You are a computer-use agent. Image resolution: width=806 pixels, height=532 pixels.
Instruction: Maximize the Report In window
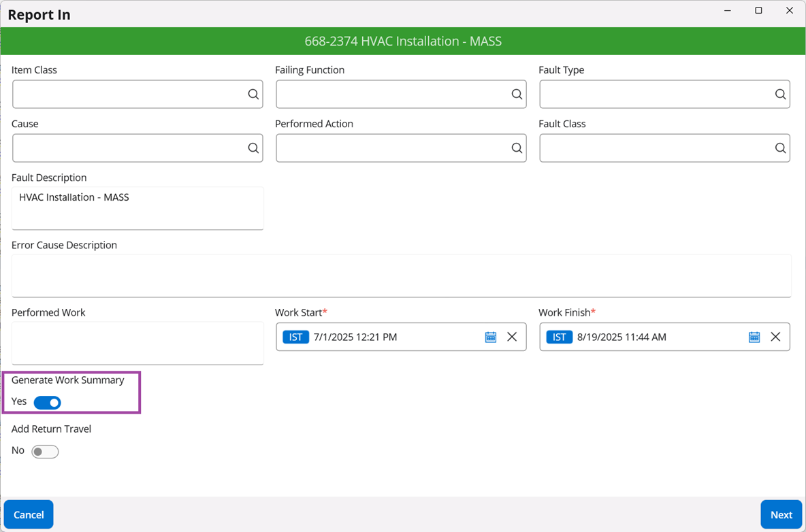point(758,11)
